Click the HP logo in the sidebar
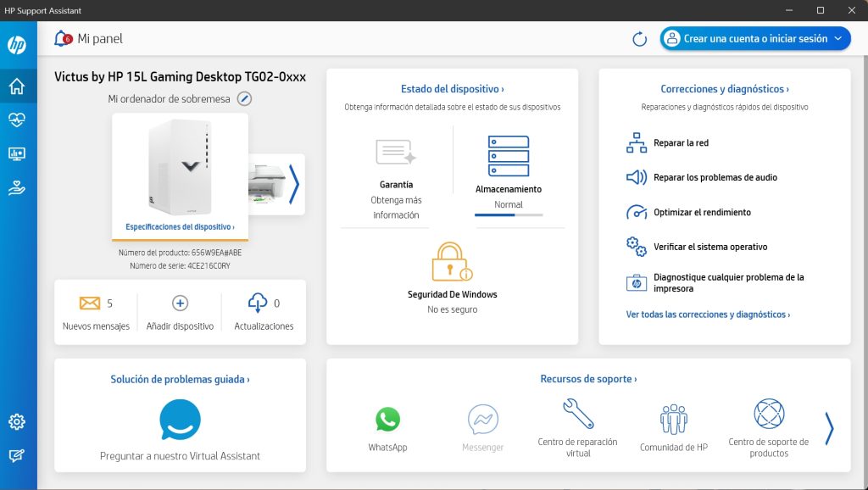868x490 pixels. pyautogui.click(x=17, y=45)
